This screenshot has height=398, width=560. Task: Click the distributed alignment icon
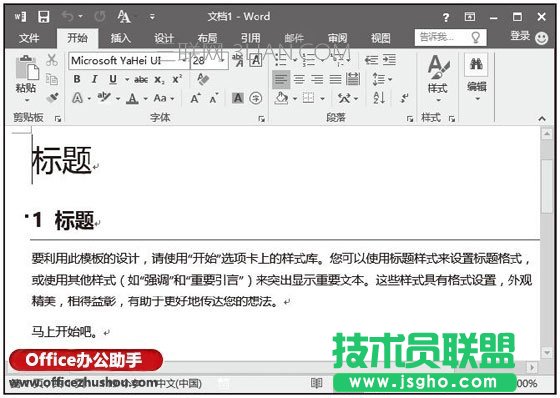click(x=353, y=79)
